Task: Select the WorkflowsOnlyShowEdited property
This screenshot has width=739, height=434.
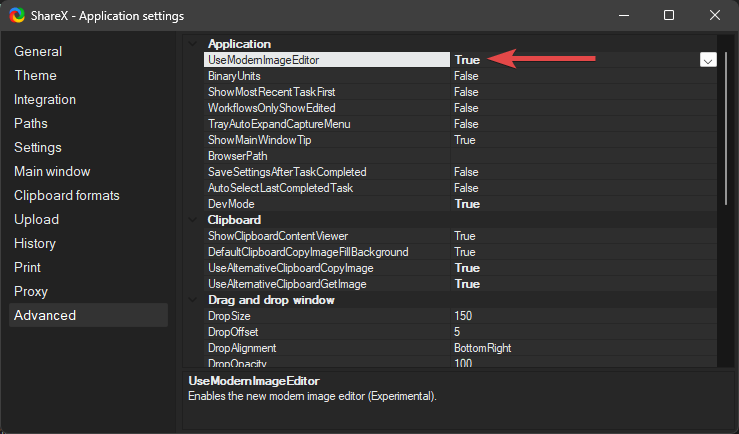Action: [x=271, y=108]
